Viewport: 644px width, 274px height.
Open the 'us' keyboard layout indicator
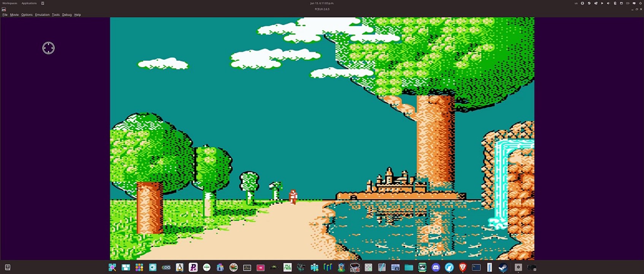coord(576,3)
